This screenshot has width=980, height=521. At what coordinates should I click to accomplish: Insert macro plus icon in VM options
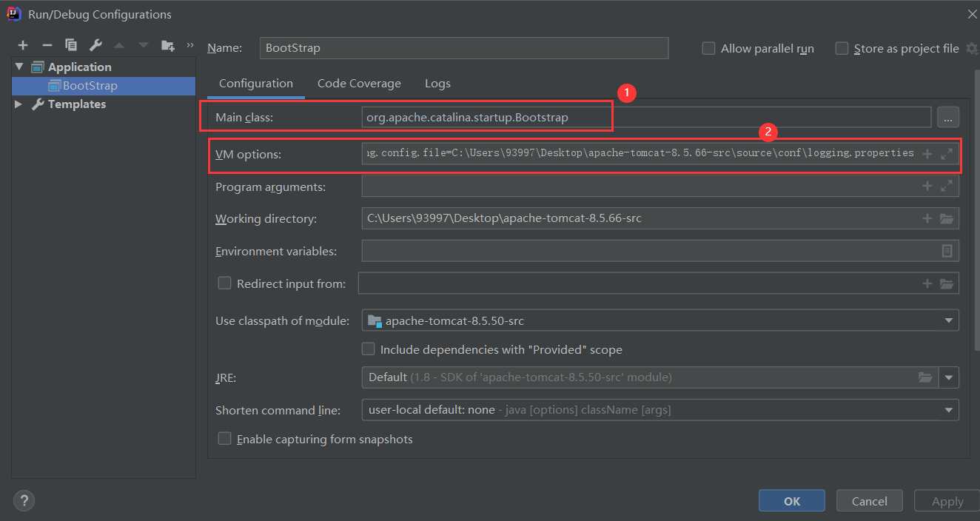click(927, 154)
